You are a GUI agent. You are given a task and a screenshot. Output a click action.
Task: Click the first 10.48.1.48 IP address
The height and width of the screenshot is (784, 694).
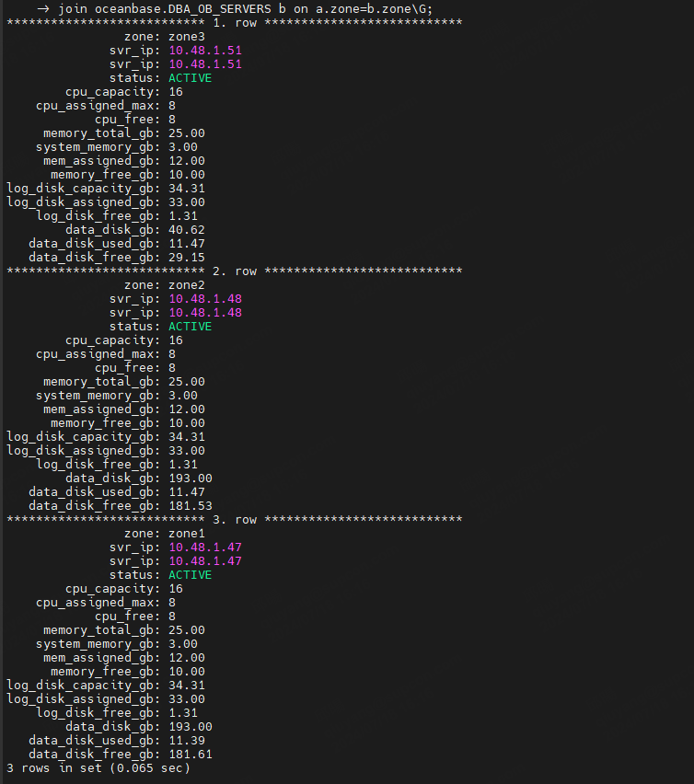coord(205,299)
